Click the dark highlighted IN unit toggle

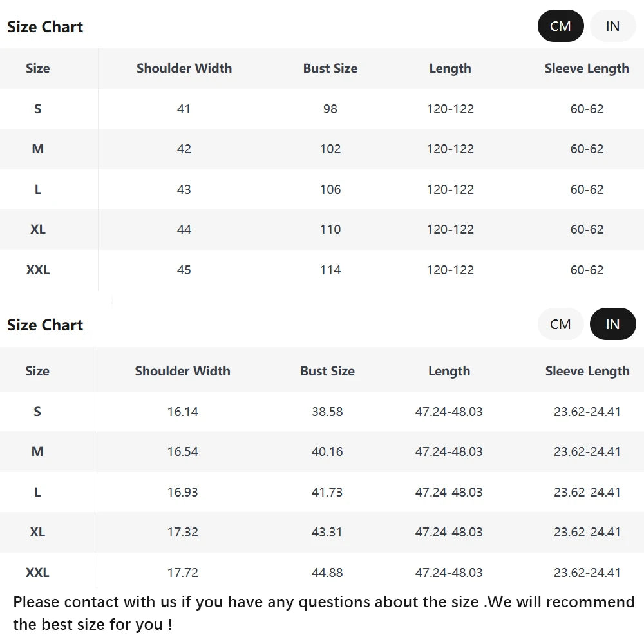(x=612, y=325)
